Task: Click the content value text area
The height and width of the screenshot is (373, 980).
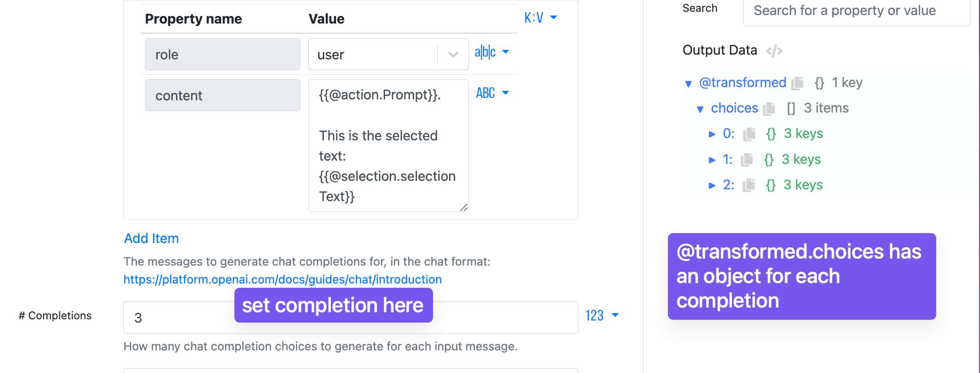Action: 388,145
